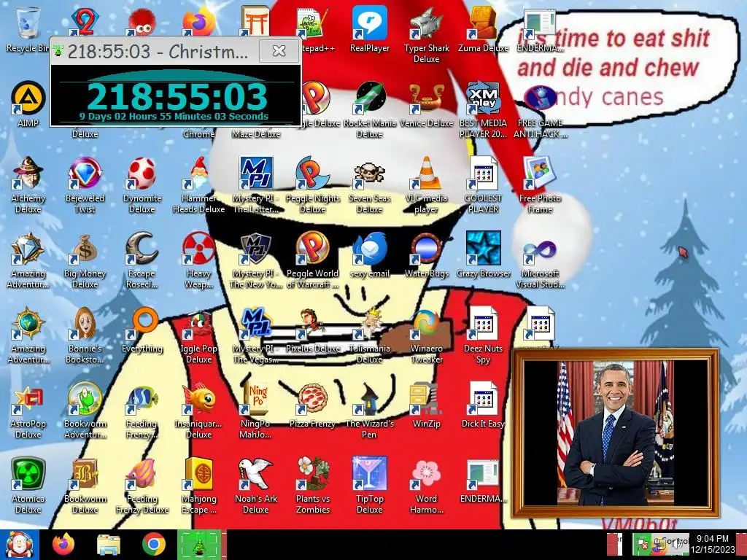Viewport: 747px width, 560px height.
Task: Open the Everything search shortcut
Action: (142, 330)
